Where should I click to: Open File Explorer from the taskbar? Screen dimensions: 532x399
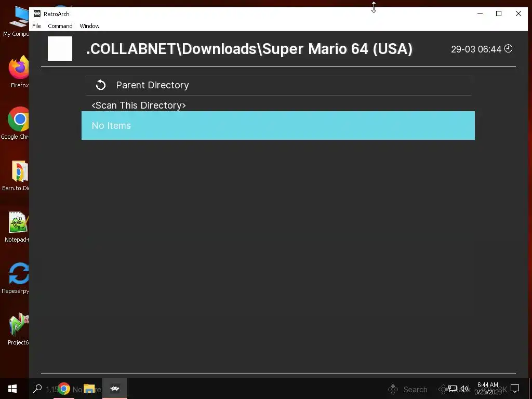coord(89,389)
